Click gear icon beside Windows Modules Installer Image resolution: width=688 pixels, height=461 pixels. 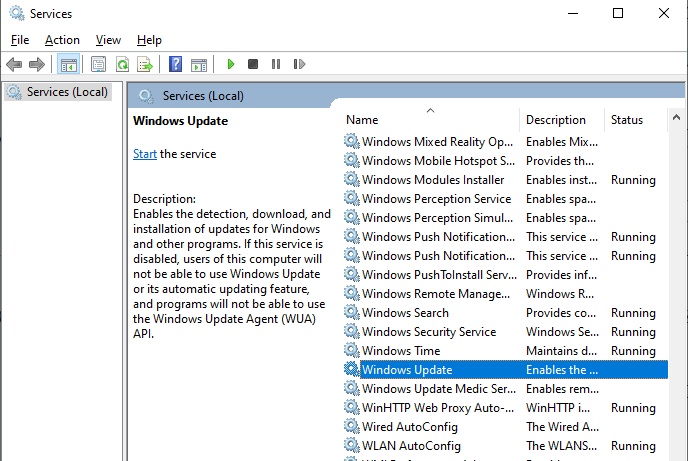[x=351, y=179]
